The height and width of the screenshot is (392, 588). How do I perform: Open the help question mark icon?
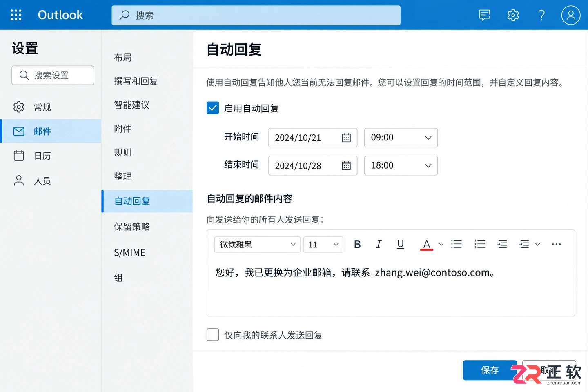541,15
